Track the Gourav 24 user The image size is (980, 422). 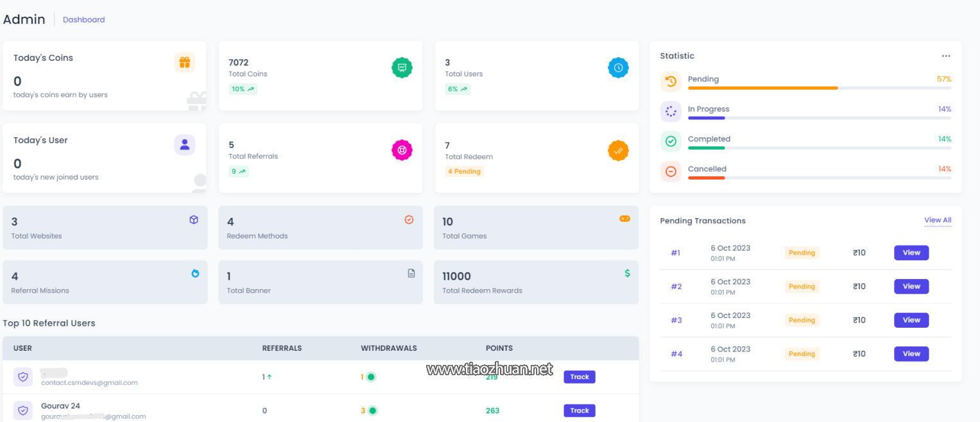tap(580, 410)
